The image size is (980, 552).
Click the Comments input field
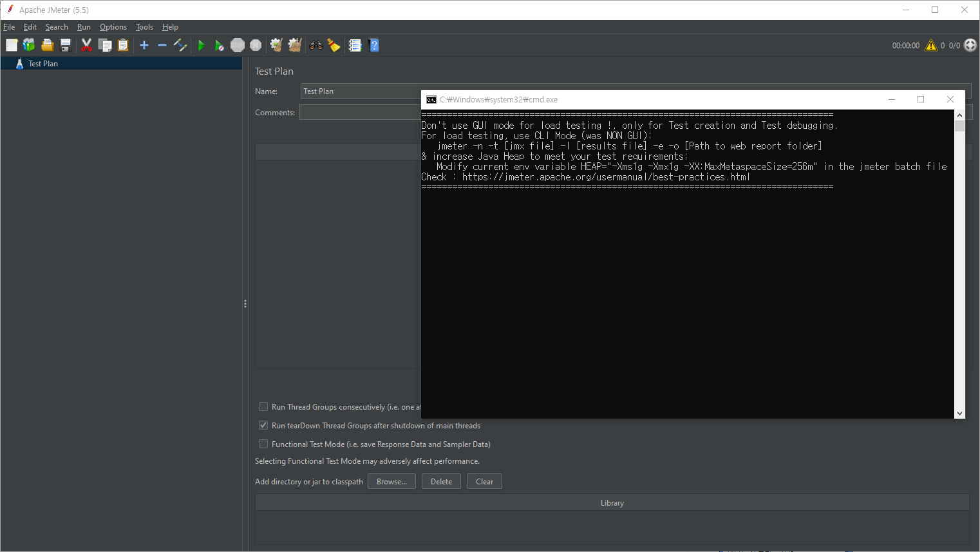click(359, 112)
